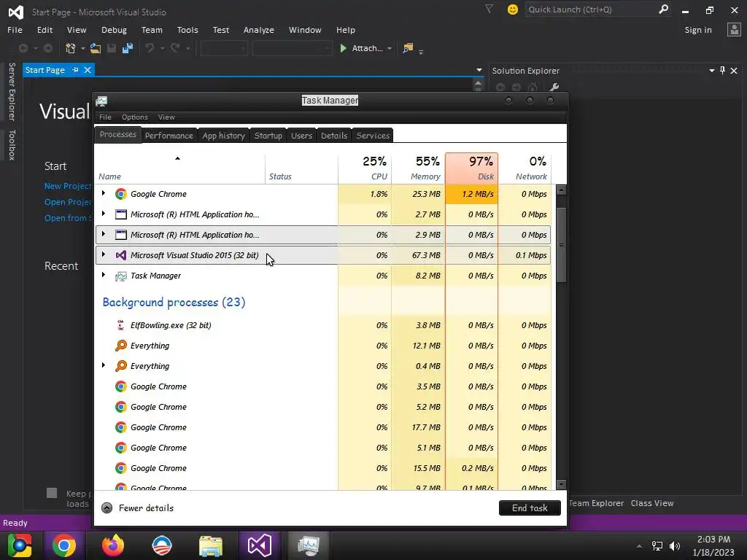
Task: Sort by the CPU column header
Action: click(x=365, y=168)
